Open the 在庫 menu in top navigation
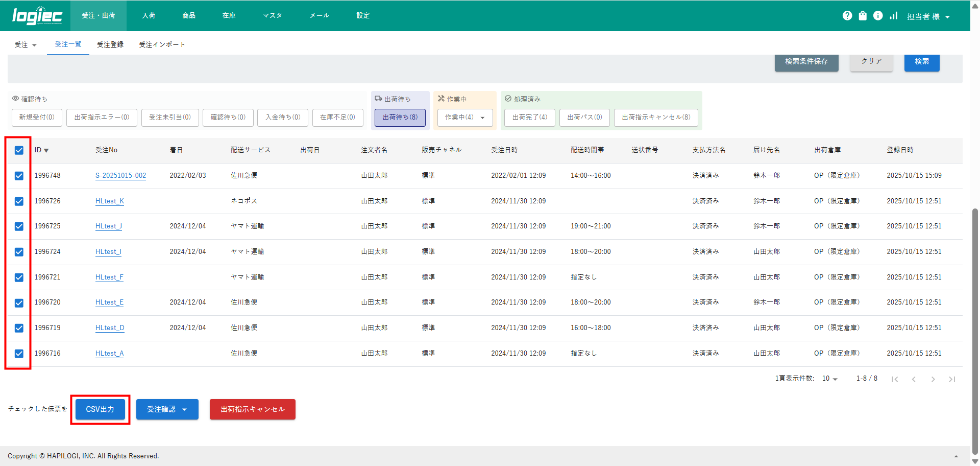 click(x=229, y=16)
